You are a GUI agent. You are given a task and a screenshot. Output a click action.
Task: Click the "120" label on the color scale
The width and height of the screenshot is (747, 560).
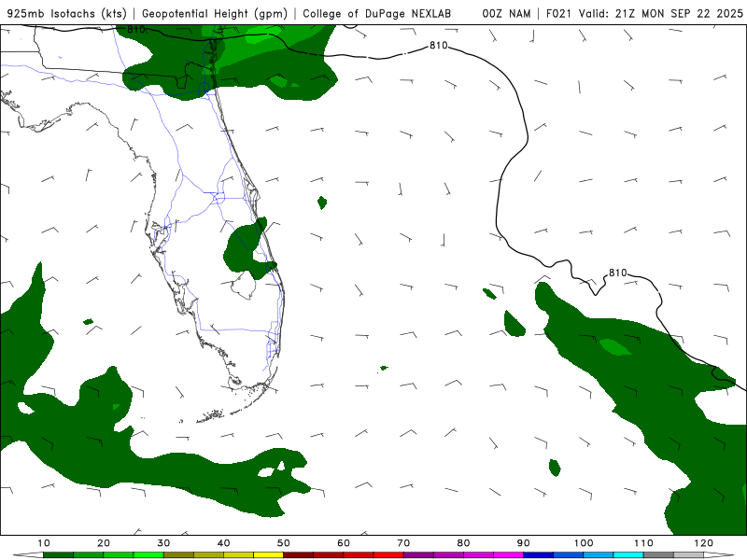coord(703,543)
